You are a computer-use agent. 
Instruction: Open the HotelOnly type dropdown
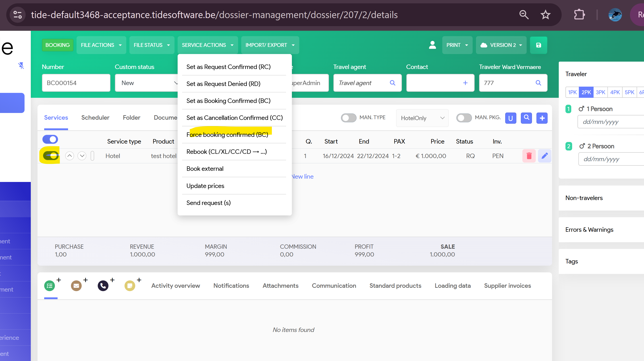(422, 118)
